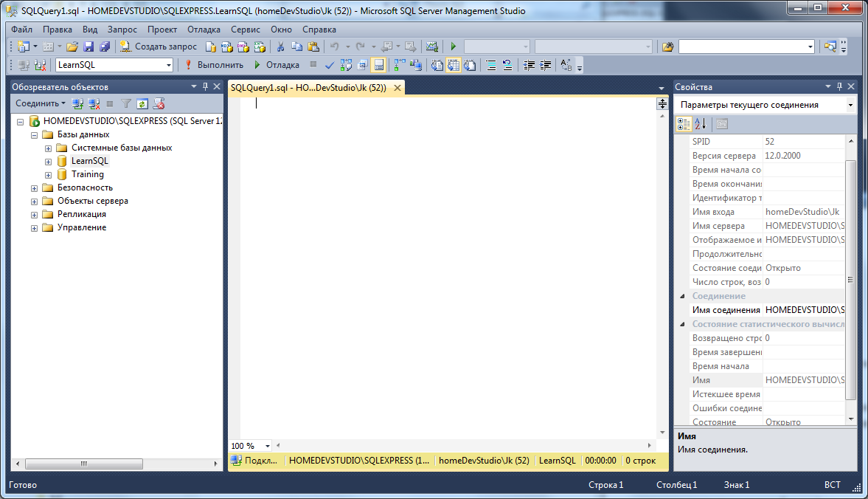The height and width of the screenshot is (499, 868).
Task: Collapse the Базы данных folder
Action: [x=35, y=135]
